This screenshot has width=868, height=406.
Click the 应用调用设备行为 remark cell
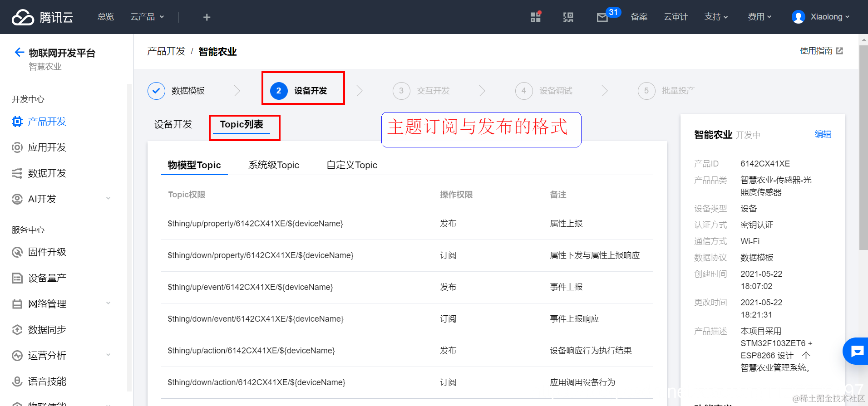click(582, 382)
